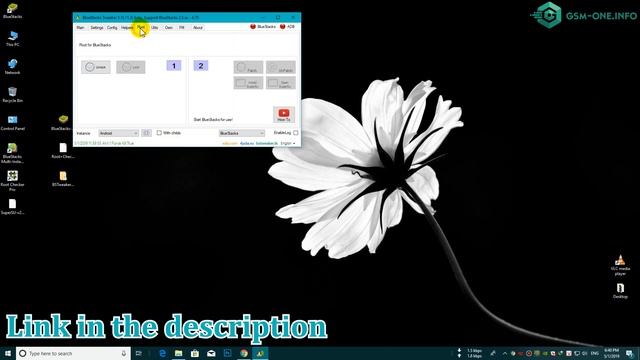The image size is (640, 360).
Task: Open the Windows Start menu
Action: [8, 353]
